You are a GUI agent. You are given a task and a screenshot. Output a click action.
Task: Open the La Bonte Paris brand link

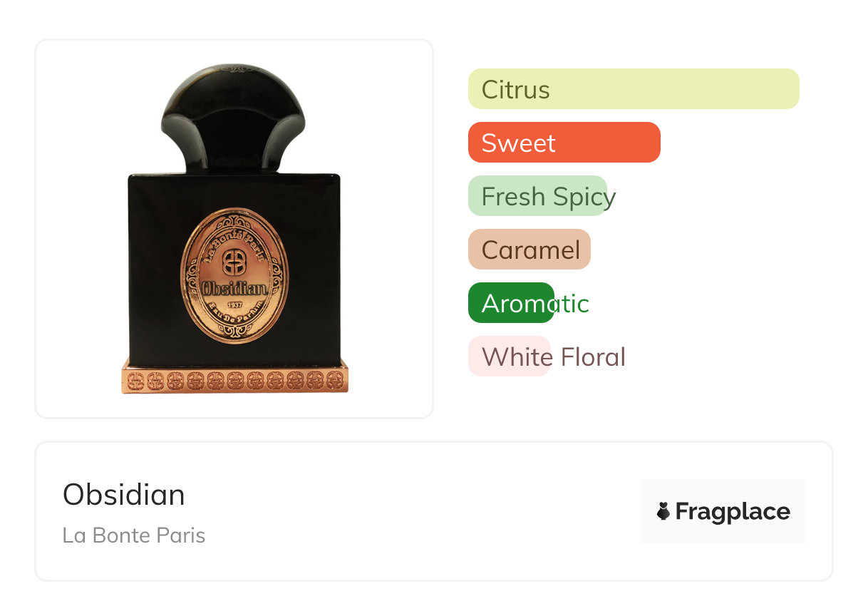(x=134, y=535)
